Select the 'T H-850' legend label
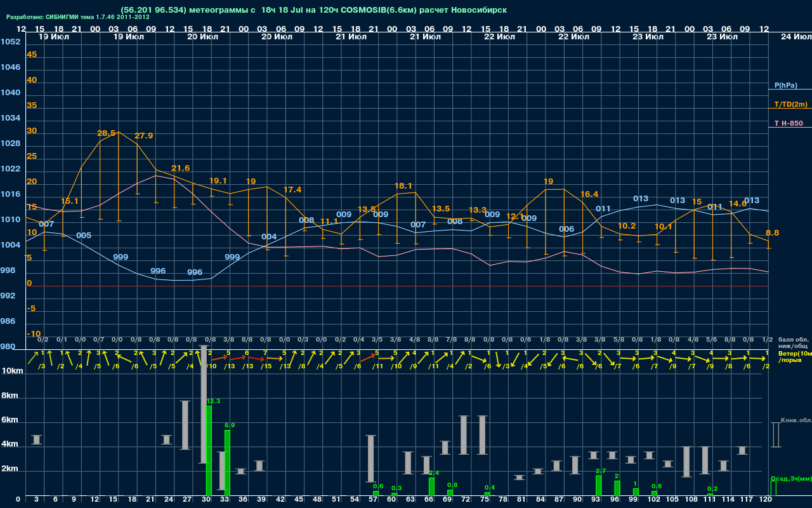Image resolution: width=812 pixels, height=508 pixels. (x=789, y=123)
